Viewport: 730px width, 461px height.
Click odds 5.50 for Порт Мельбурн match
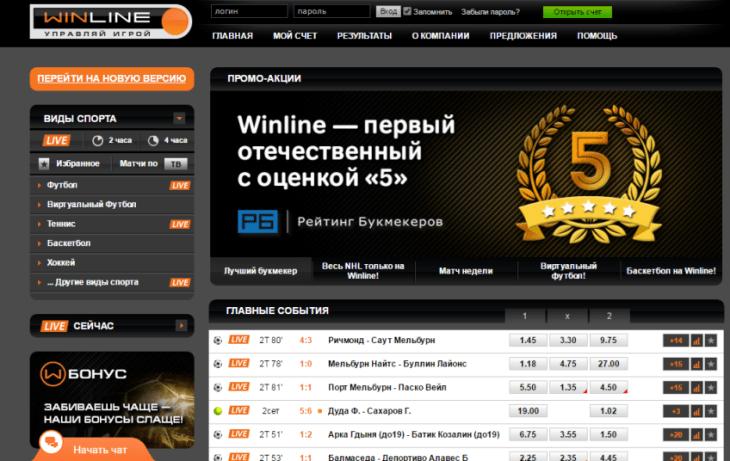point(528,387)
